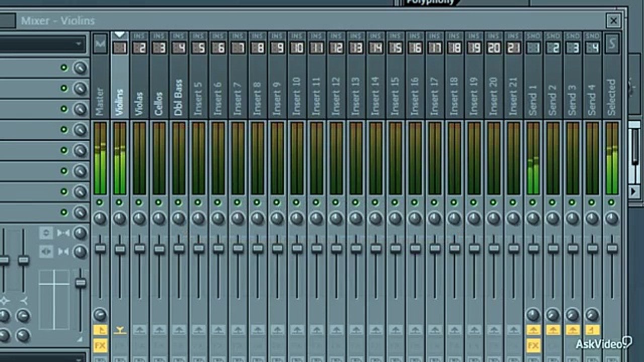Select the Insert 13 track name label

coord(356,97)
